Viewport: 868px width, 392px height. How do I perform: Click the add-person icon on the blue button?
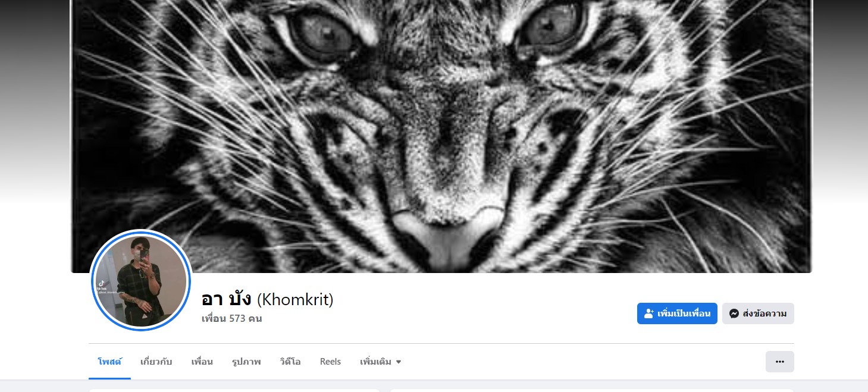(649, 313)
